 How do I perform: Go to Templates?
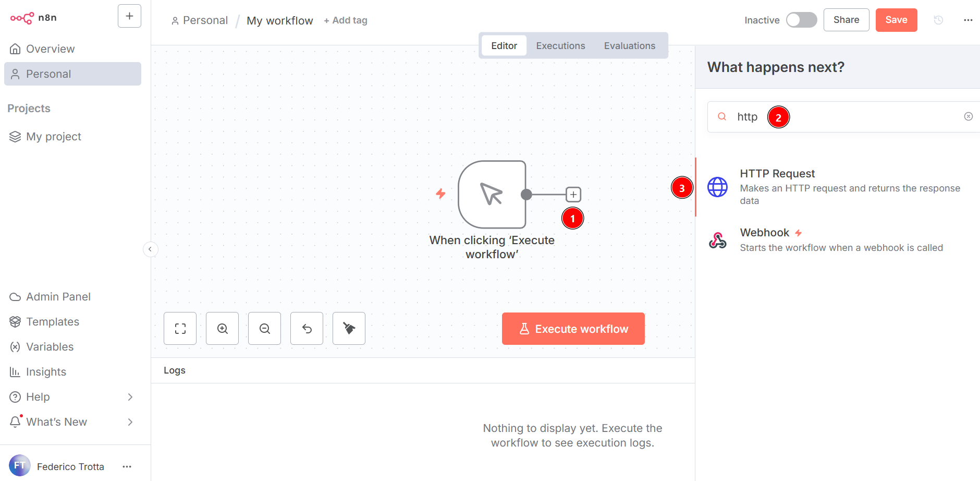point(72,322)
